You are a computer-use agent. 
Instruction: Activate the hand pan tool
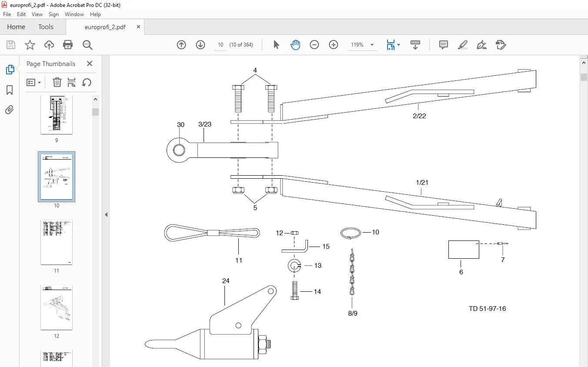(x=295, y=45)
